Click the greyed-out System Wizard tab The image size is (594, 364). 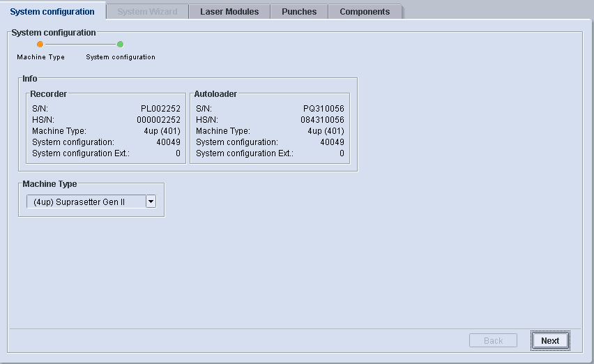(147, 12)
